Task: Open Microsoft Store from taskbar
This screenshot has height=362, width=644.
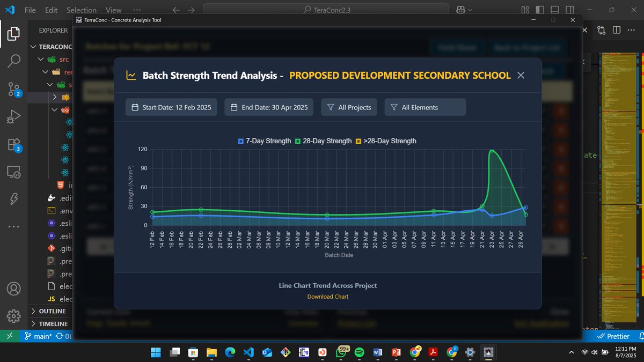Action: tap(193, 352)
